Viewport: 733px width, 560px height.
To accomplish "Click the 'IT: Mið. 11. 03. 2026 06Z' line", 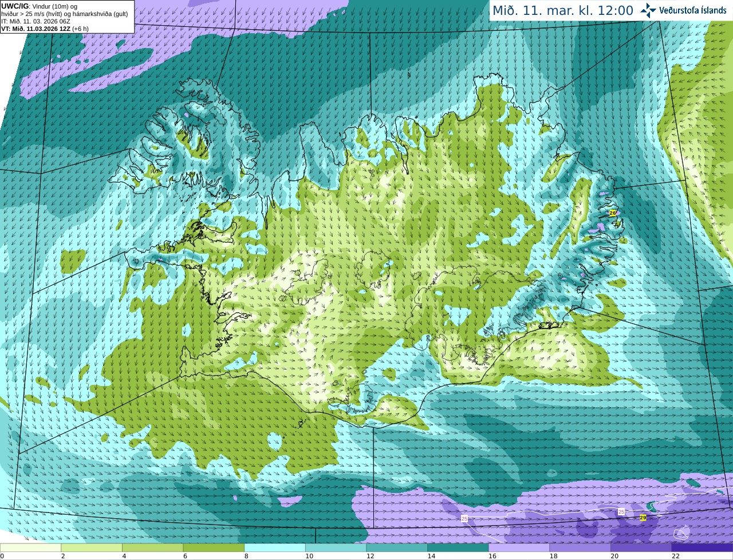I will click(36, 21).
